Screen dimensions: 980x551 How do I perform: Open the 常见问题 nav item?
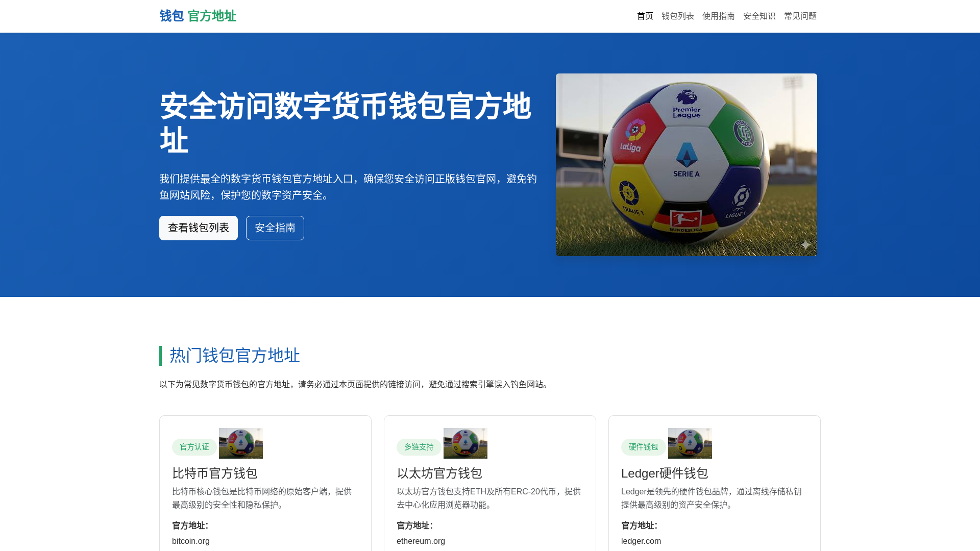point(800,16)
